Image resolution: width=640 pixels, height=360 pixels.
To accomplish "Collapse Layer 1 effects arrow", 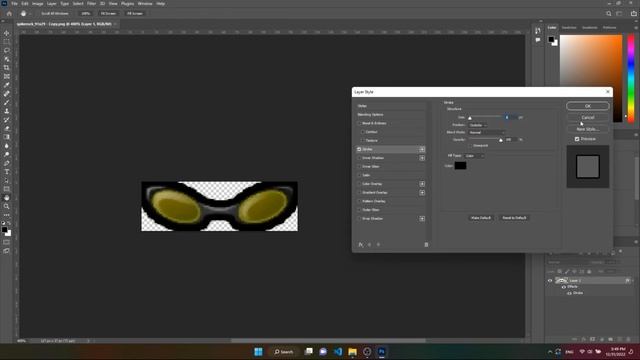I will [x=633, y=280].
